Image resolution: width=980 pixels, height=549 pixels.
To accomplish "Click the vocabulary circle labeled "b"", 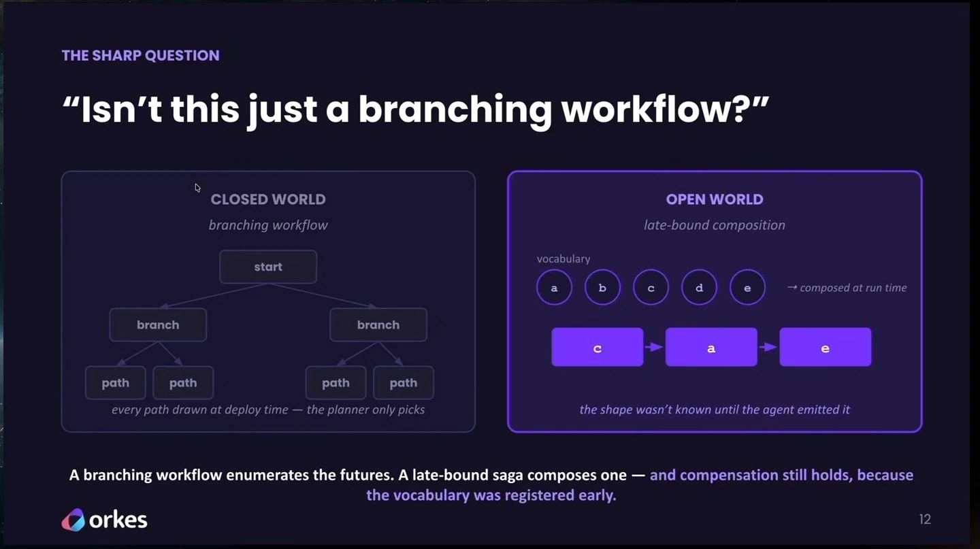I will point(602,288).
